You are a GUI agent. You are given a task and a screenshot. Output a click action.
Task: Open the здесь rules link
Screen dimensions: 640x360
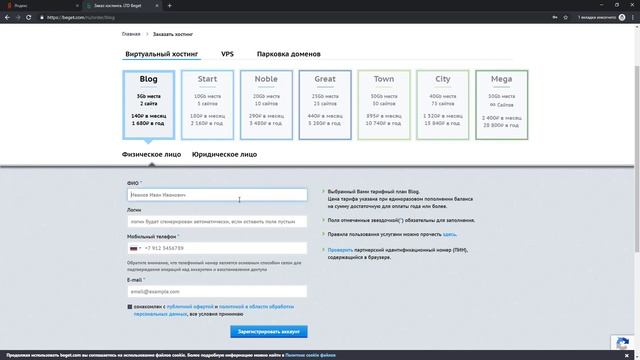coord(449,234)
